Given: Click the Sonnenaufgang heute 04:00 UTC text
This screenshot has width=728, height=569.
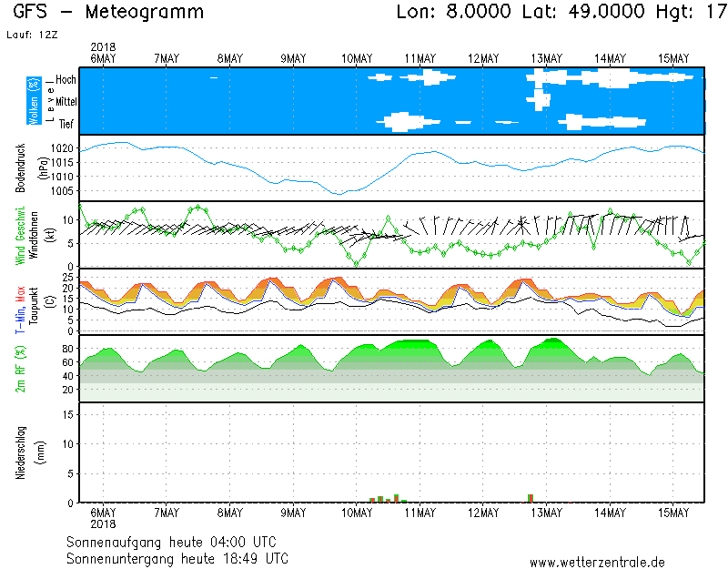Looking at the screenshot, I should click(x=177, y=542).
